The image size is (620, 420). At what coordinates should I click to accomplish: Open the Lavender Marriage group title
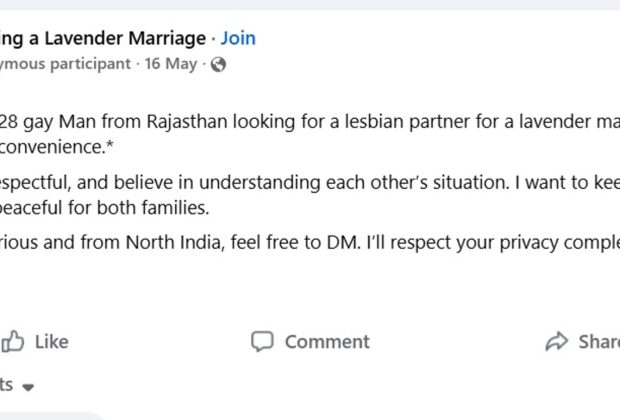point(103,39)
